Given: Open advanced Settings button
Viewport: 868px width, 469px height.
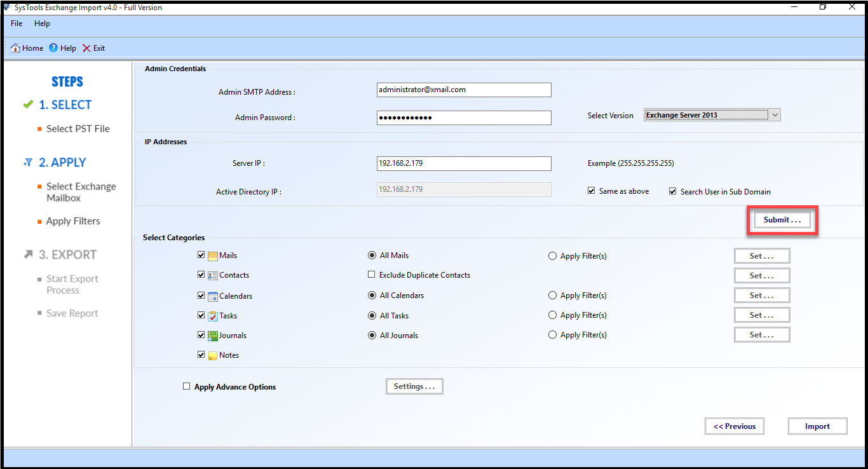Looking at the screenshot, I should click(x=414, y=386).
